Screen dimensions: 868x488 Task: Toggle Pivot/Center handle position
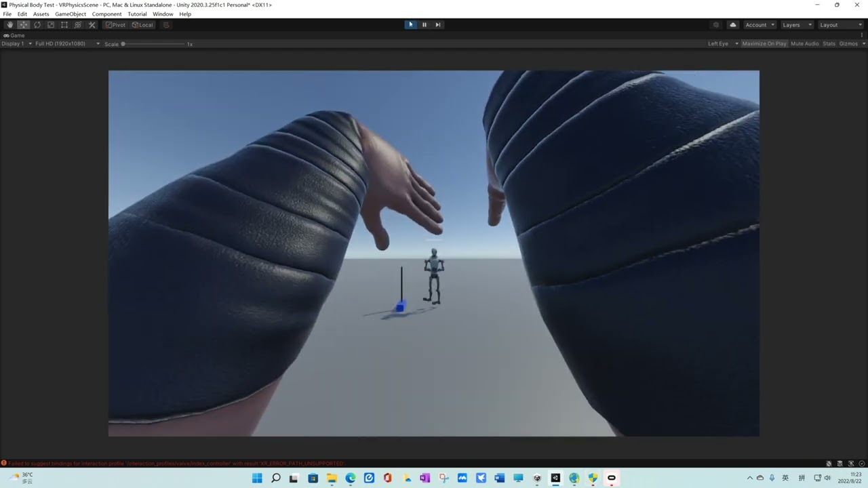(115, 25)
